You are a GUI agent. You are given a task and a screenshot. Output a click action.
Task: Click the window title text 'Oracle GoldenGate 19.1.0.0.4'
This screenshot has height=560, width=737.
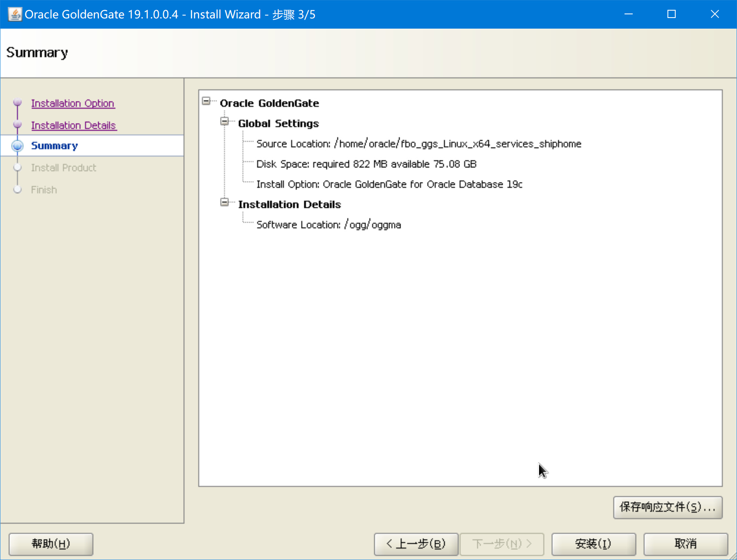click(101, 15)
